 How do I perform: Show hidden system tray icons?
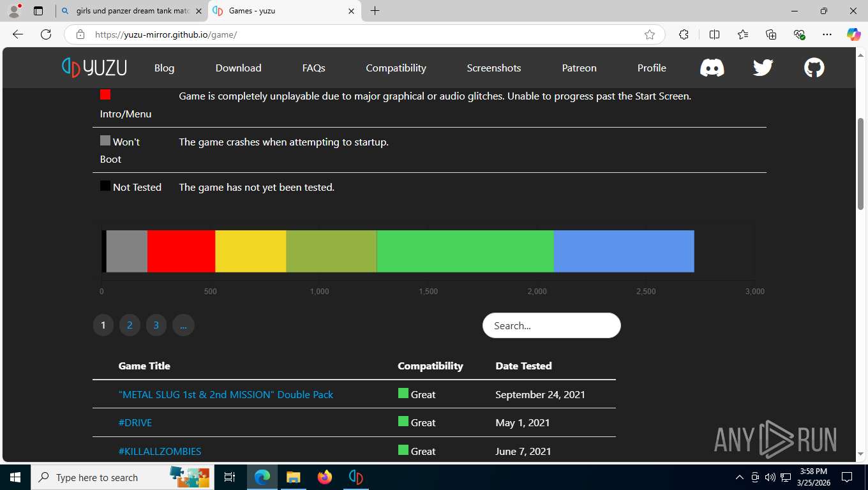[740, 477]
